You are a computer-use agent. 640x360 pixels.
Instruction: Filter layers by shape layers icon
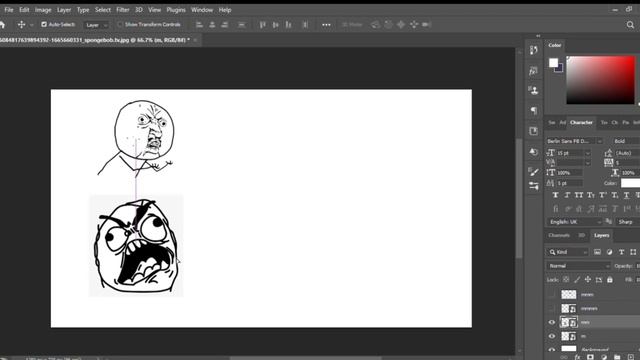point(633,252)
